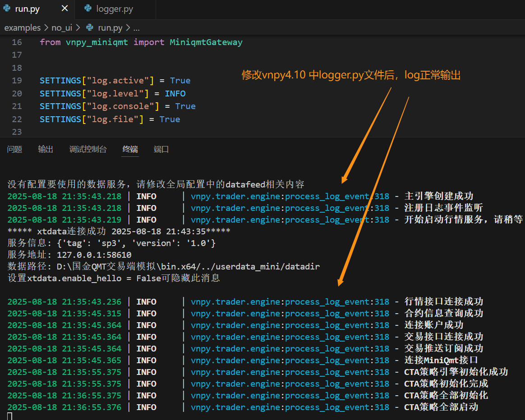Click CTA策略全部初始化 log message

coord(446,395)
